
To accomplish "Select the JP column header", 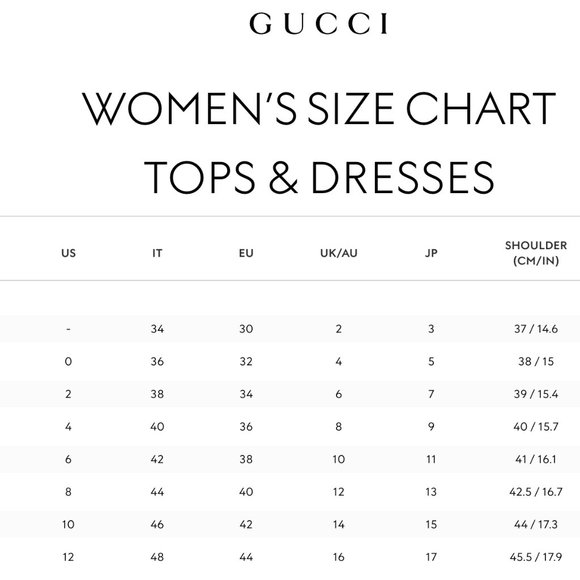I will click(x=431, y=253).
